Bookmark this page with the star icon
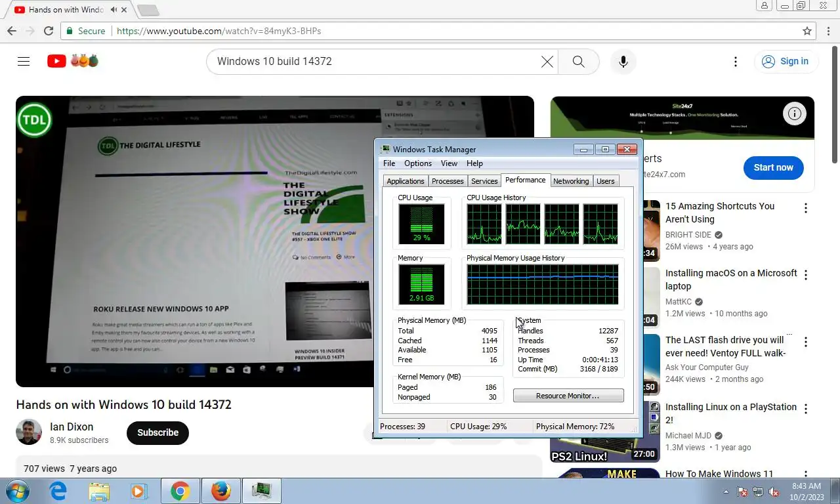 pyautogui.click(x=807, y=31)
